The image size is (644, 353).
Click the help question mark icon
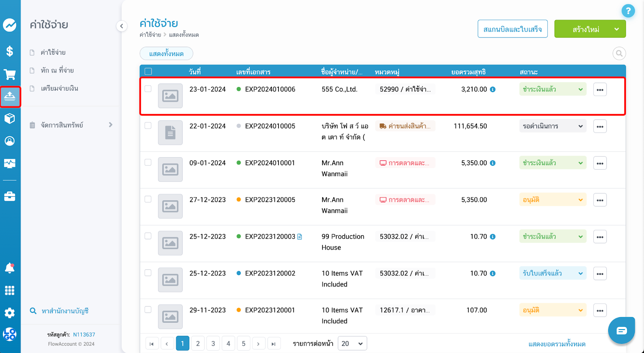[628, 11]
